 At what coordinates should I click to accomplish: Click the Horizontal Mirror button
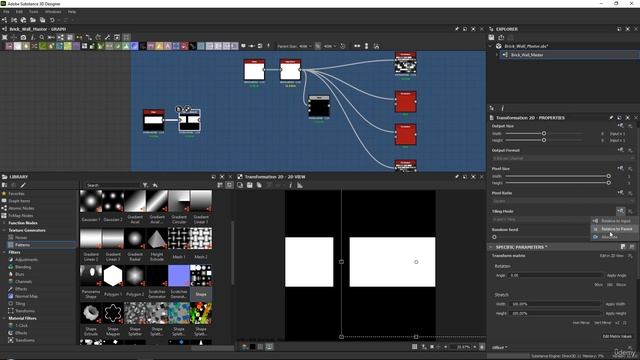point(581,323)
